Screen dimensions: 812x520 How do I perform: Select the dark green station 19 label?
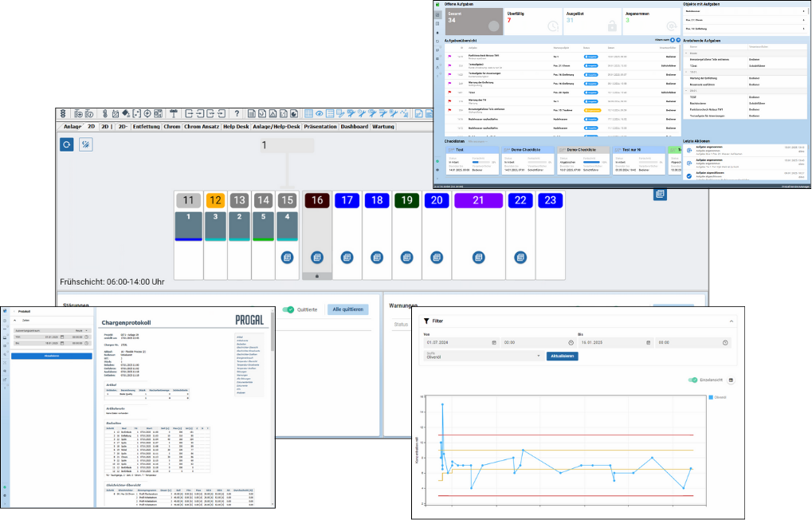[x=407, y=200]
